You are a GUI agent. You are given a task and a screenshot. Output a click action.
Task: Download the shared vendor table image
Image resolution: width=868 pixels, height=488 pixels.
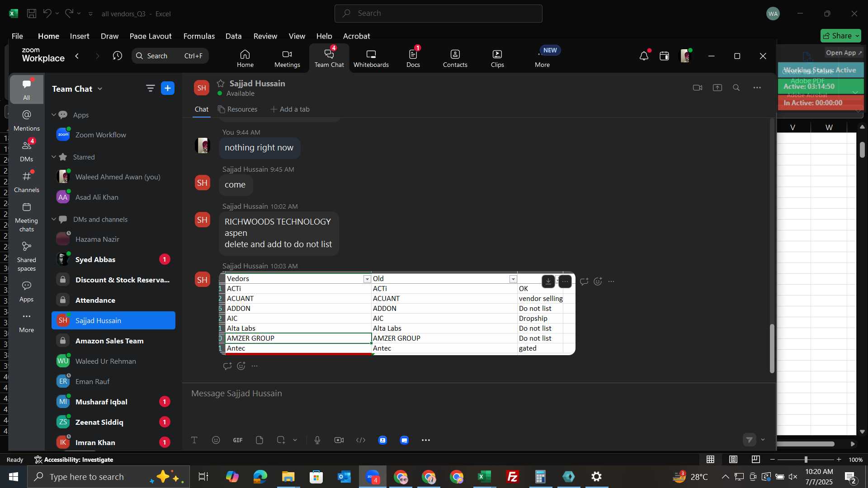[548, 282]
